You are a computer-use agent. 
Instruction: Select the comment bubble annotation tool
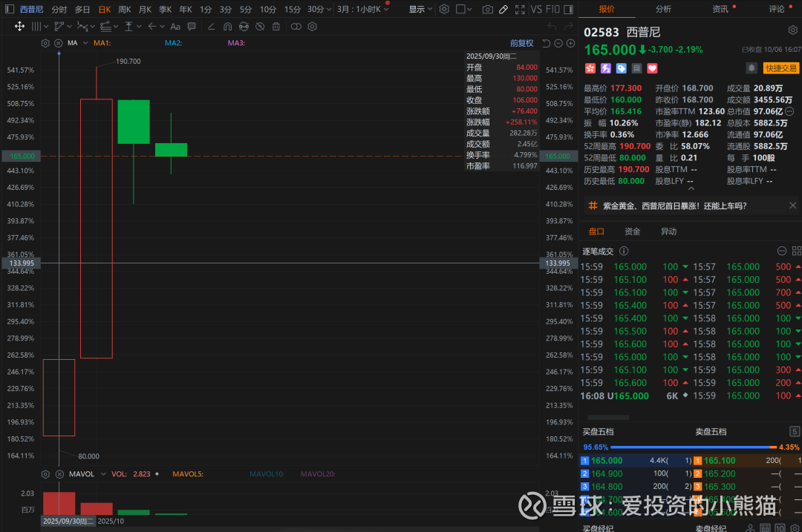[192, 27]
